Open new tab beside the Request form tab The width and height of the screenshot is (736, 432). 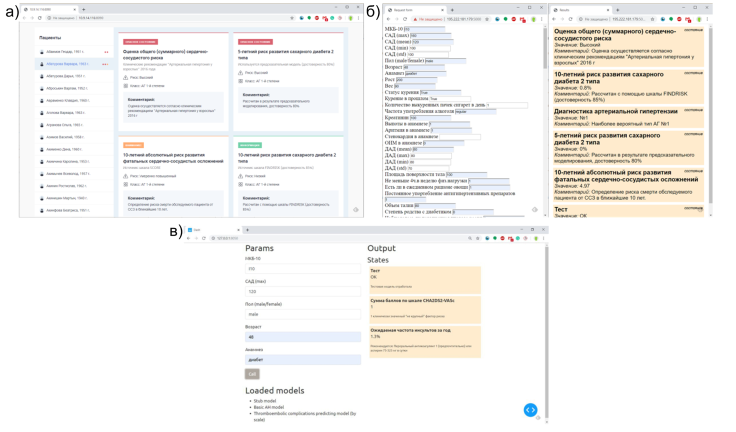(451, 9)
